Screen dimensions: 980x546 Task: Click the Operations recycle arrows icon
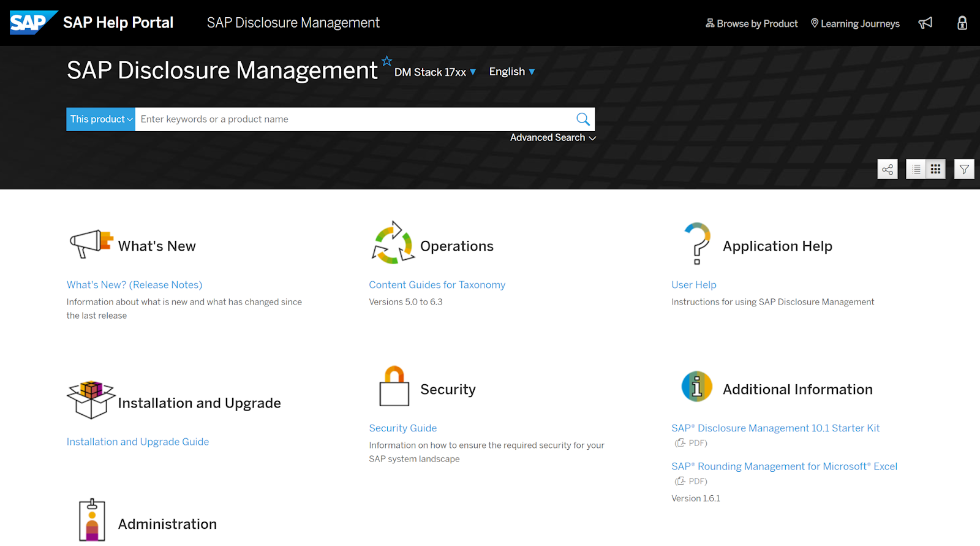click(x=393, y=243)
